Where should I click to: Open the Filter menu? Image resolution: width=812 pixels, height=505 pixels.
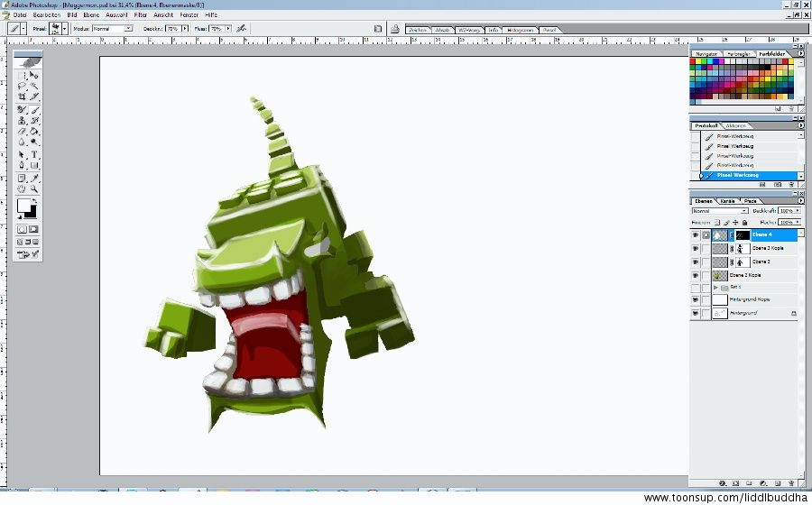141,15
